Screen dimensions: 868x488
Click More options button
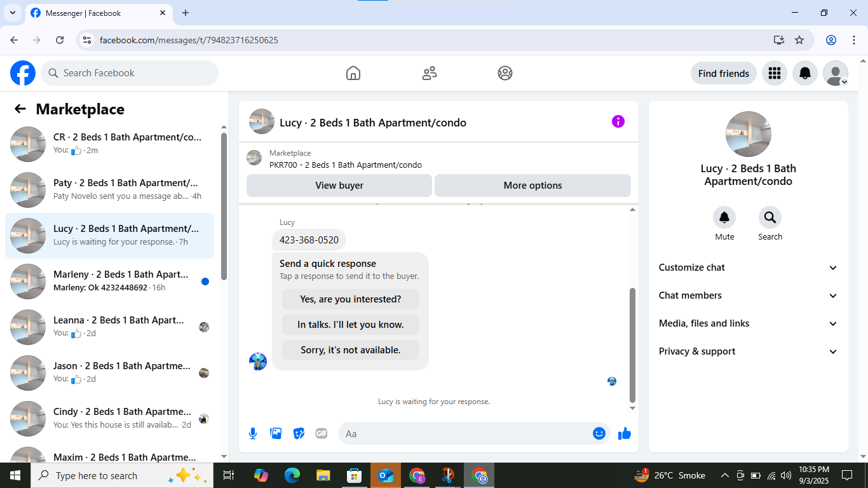[532, 186]
